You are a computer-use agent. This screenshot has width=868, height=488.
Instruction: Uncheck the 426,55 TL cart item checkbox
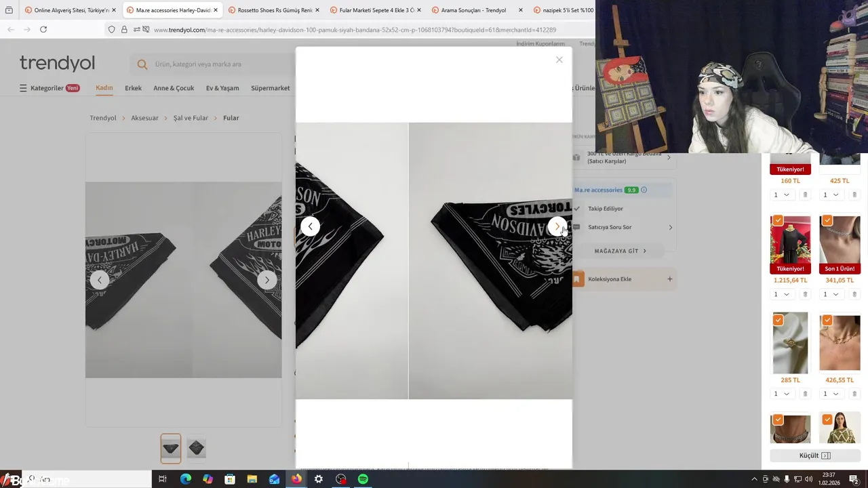(827, 320)
